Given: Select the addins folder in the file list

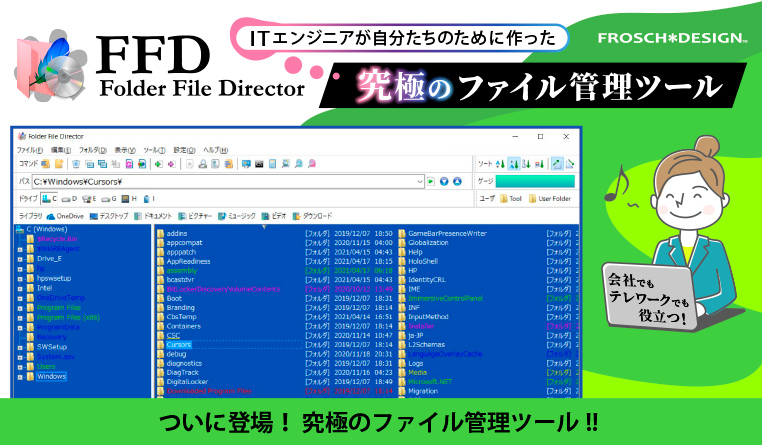Looking at the screenshot, I should point(177,234).
